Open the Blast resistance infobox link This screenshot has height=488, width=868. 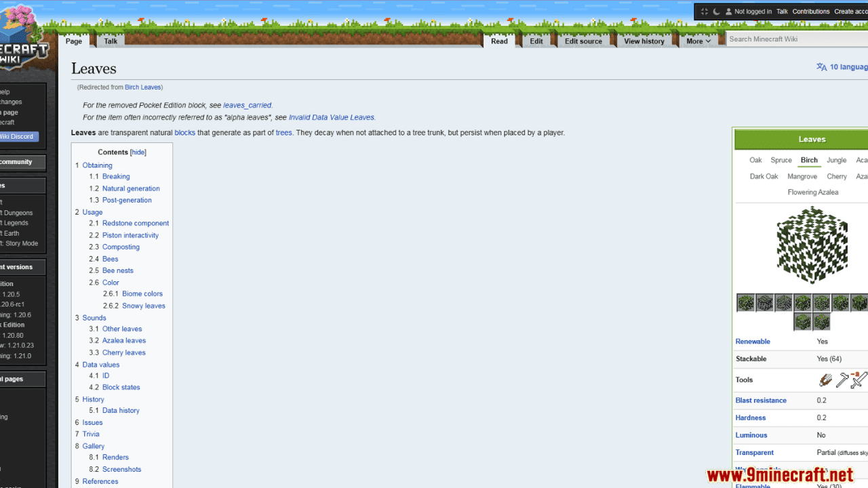(761, 401)
